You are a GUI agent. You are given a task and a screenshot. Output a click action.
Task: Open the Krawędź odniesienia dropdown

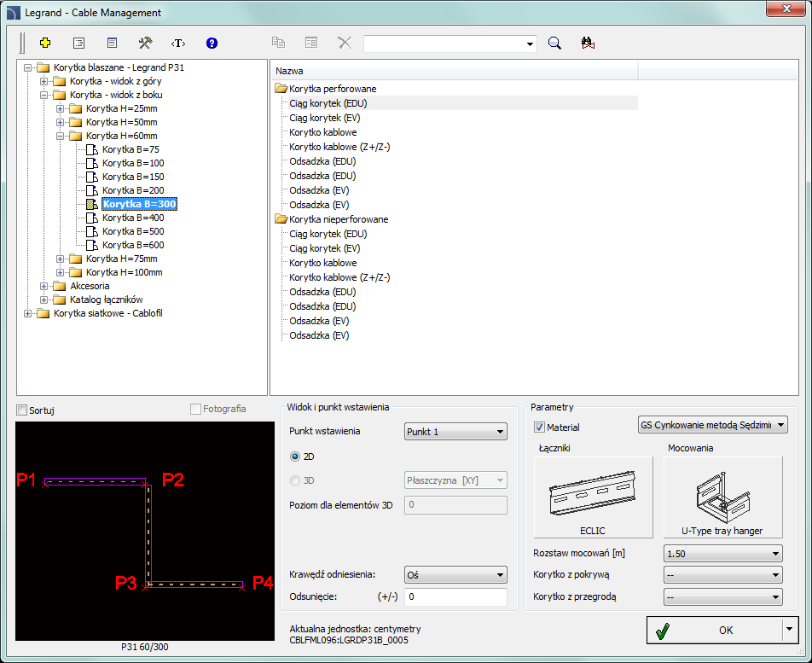455,575
